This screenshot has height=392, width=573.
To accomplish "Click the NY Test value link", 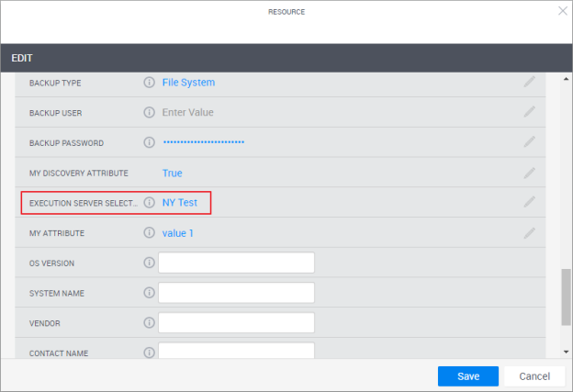I will point(180,202).
